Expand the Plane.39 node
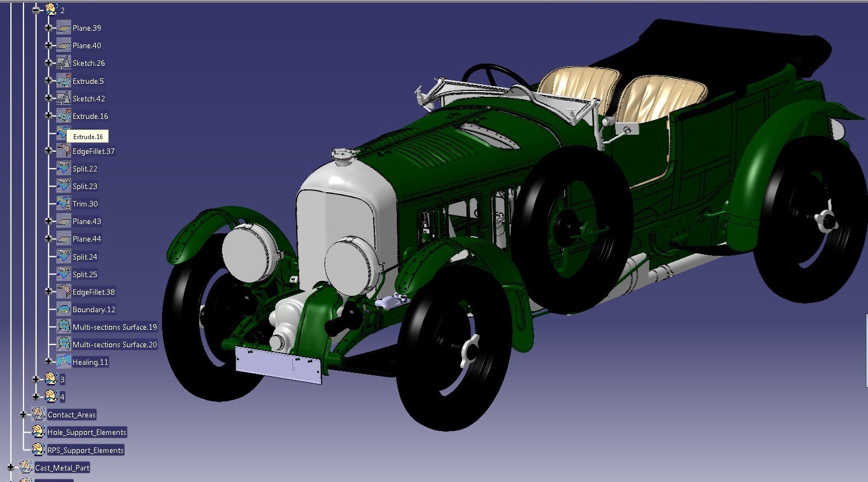Screen dimensions: 868x482 [x=48, y=27]
